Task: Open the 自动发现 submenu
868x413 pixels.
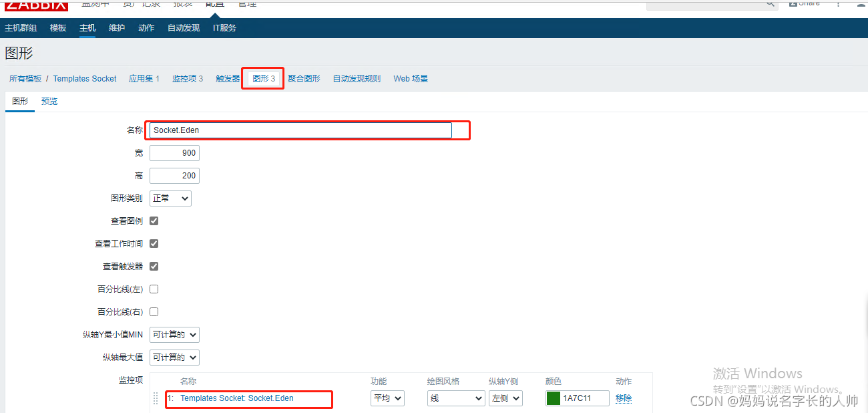Action: (184, 28)
